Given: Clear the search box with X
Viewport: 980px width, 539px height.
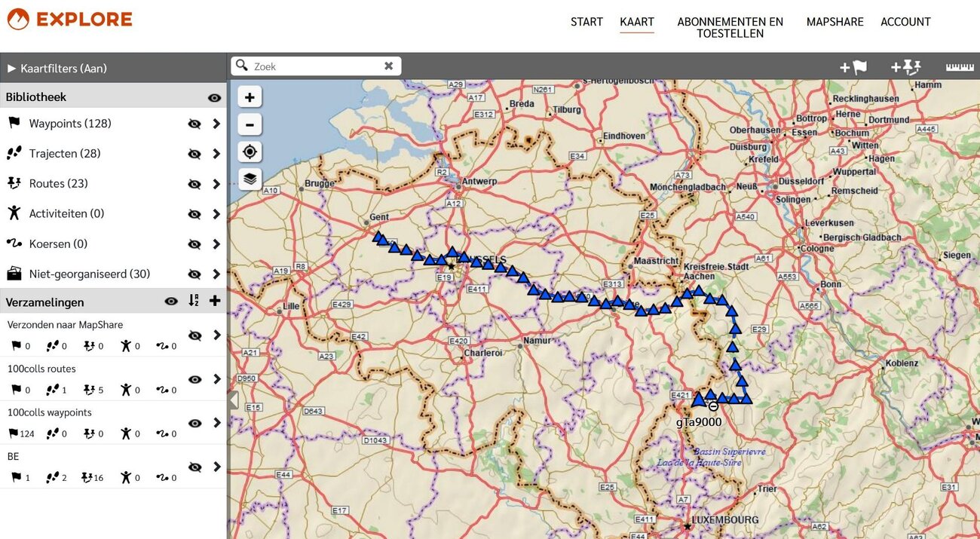Looking at the screenshot, I should [389, 66].
